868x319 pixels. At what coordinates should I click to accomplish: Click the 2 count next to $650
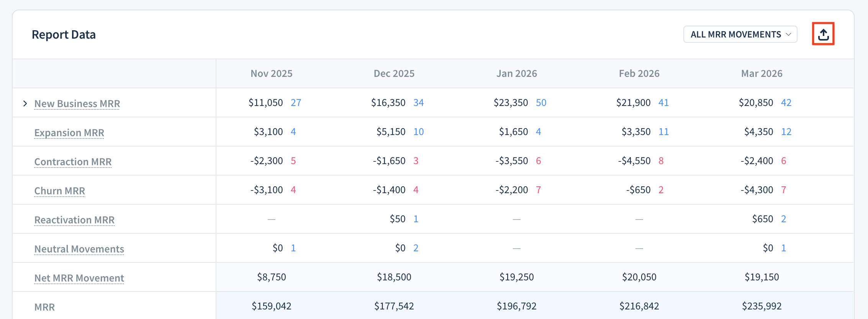coord(784,219)
